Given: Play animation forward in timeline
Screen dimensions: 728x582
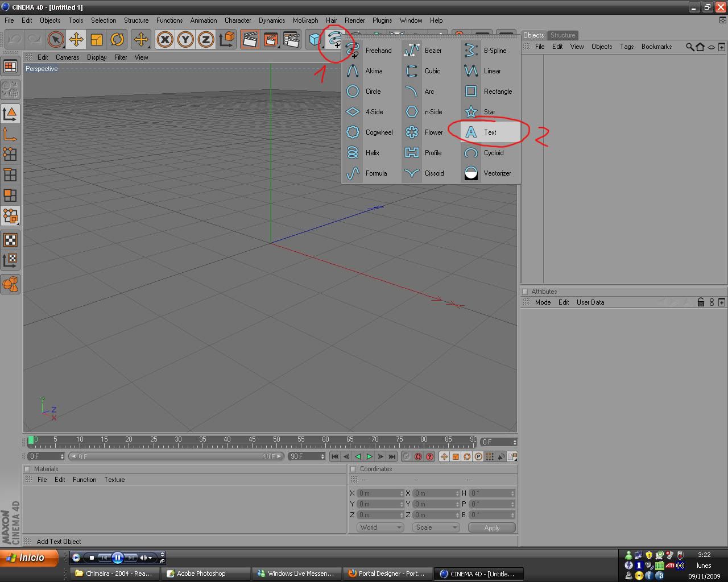Looking at the screenshot, I should [x=369, y=456].
